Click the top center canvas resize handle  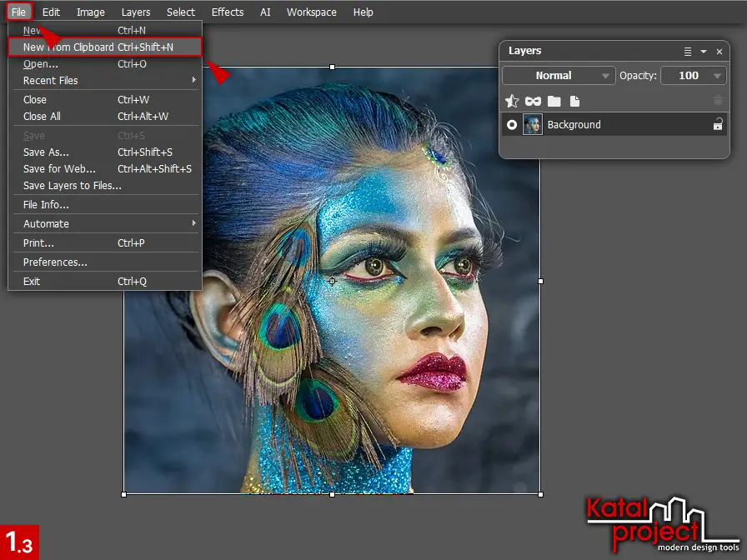coord(332,67)
